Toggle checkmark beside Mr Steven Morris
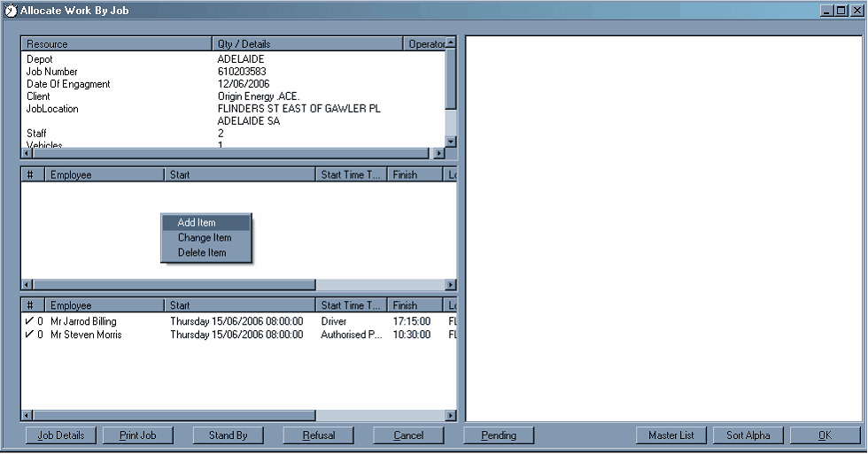This screenshot has width=868, height=454. [x=29, y=335]
